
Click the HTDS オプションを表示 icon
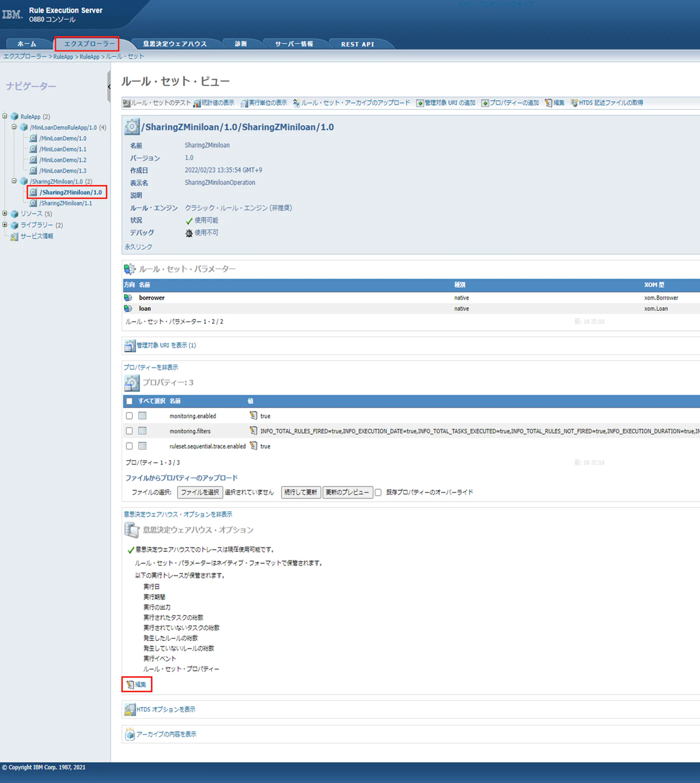coord(130,709)
